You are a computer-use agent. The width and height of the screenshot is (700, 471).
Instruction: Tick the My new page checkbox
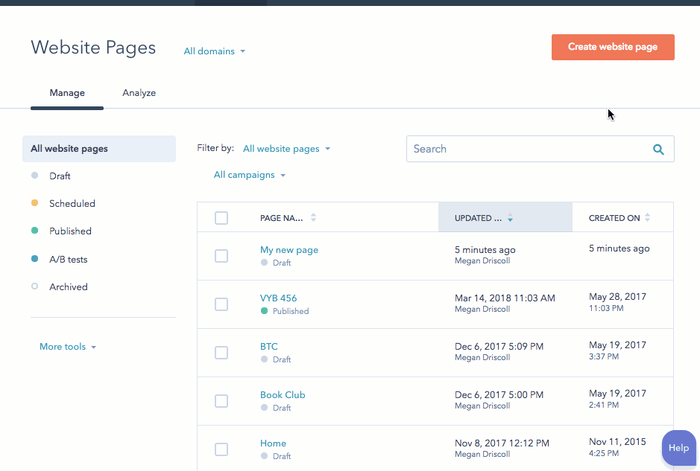click(x=221, y=256)
